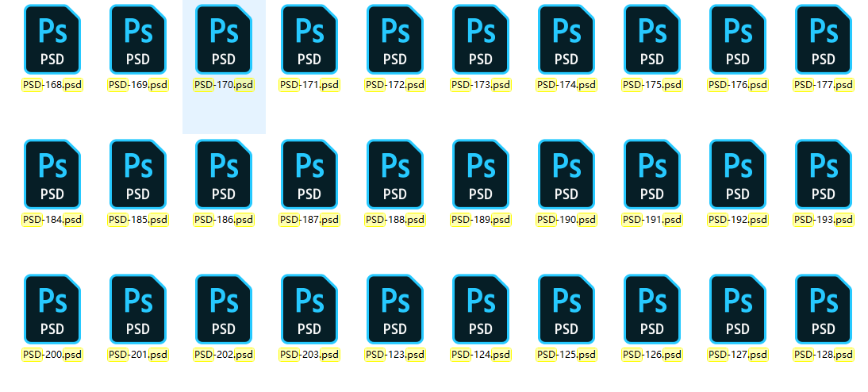Choose the PSD-200.psd Photoshop icon
Image resolution: width=868 pixels, height=392 pixels.
[52, 309]
